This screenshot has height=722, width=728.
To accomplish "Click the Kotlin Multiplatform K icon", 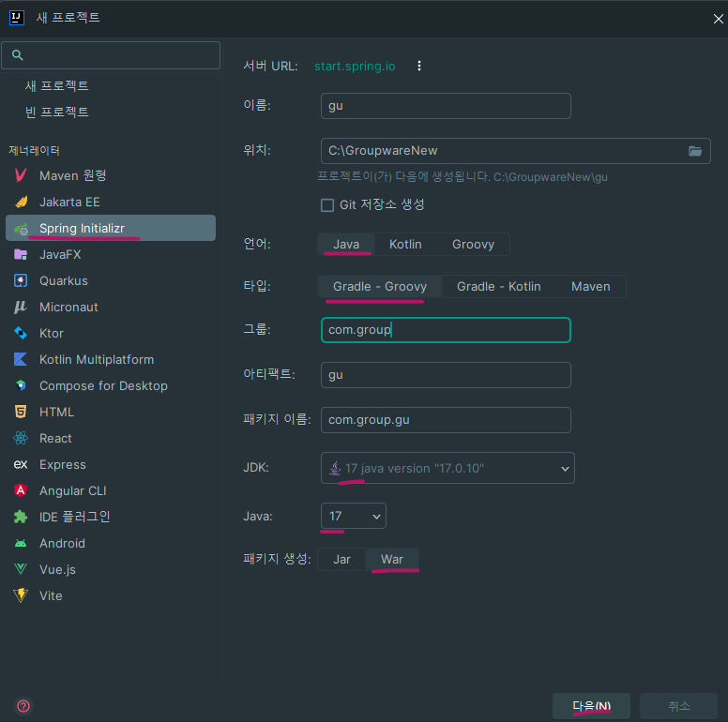I will click(21, 359).
